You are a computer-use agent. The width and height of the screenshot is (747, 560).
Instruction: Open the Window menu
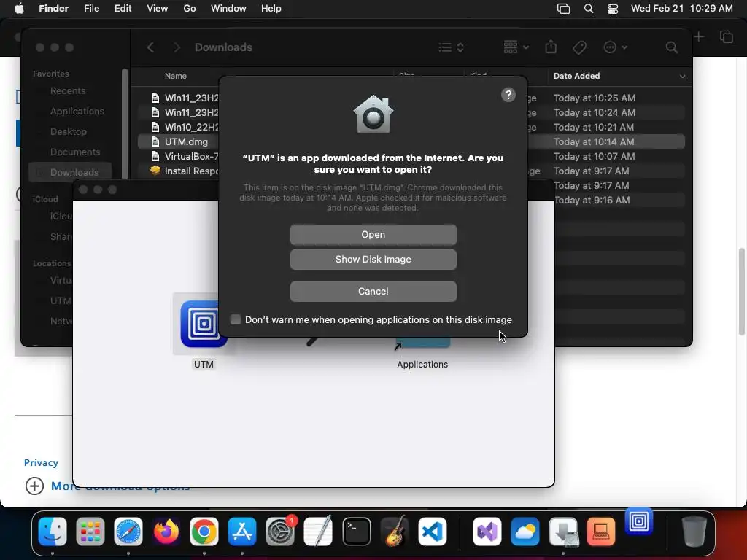coord(228,9)
